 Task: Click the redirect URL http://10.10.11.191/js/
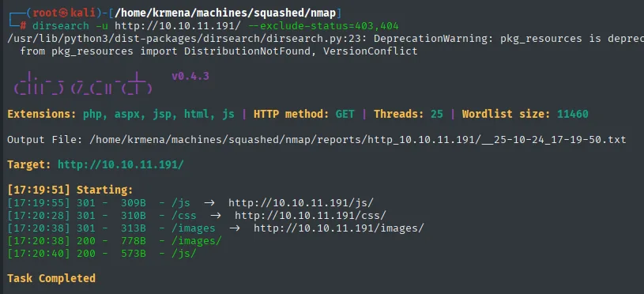(x=300, y=203)
